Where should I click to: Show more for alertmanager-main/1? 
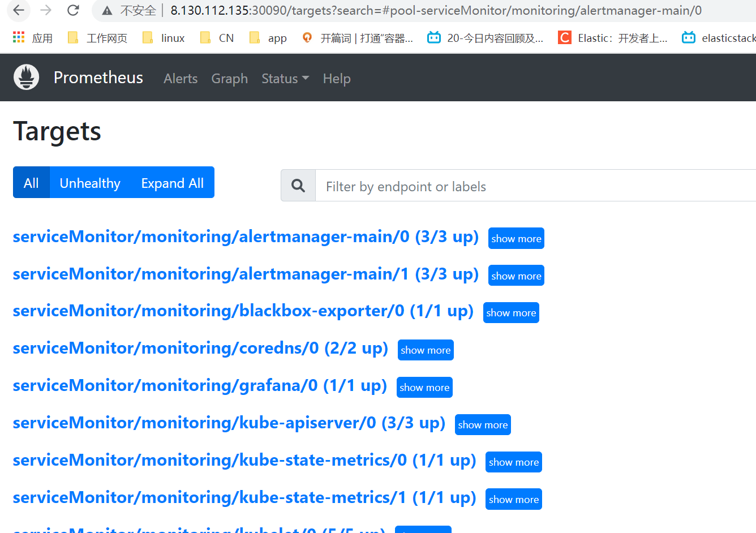pyautogui.click(x=516, y=276)
